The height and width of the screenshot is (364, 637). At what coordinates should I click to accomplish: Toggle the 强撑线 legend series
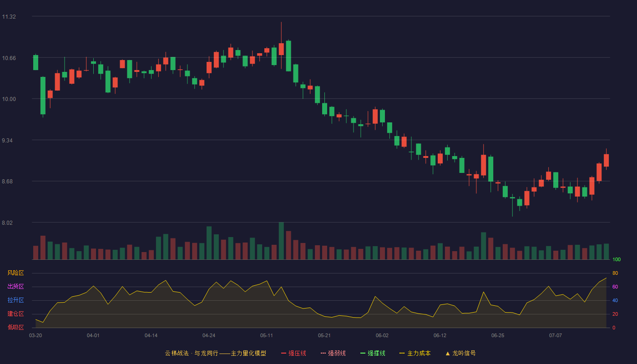373,353
